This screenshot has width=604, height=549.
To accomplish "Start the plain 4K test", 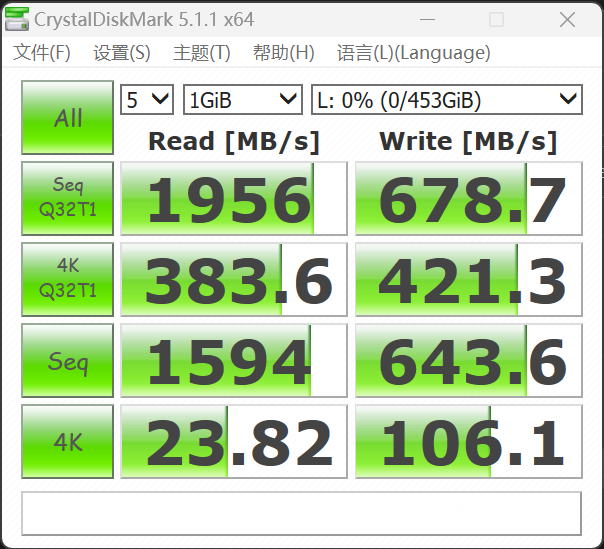I will 67,442.
